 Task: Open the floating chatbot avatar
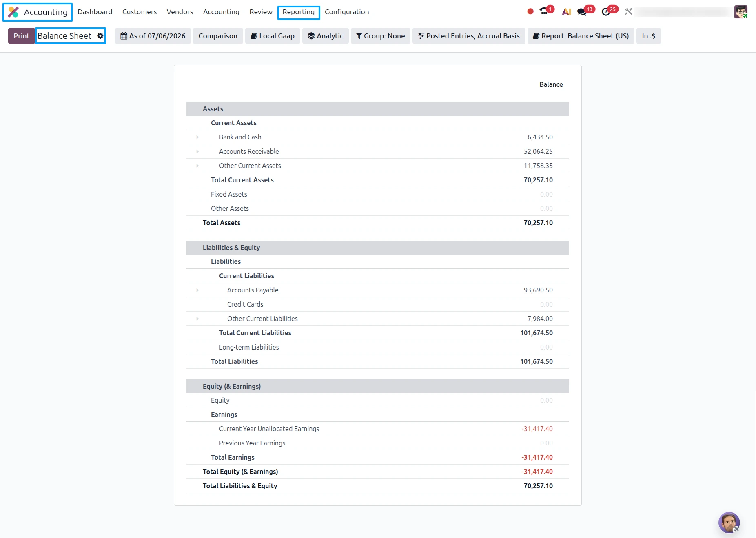pyautogui.click(x=729, y=522)
